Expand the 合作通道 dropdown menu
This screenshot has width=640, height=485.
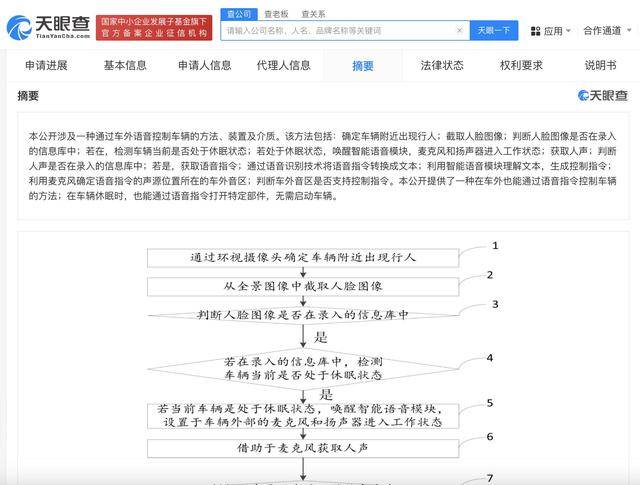607,31
